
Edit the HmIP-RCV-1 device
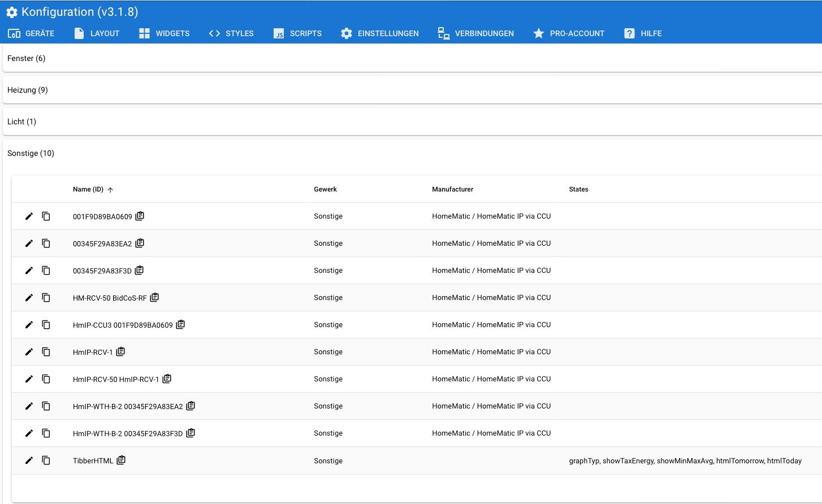(x=29, y=352)
